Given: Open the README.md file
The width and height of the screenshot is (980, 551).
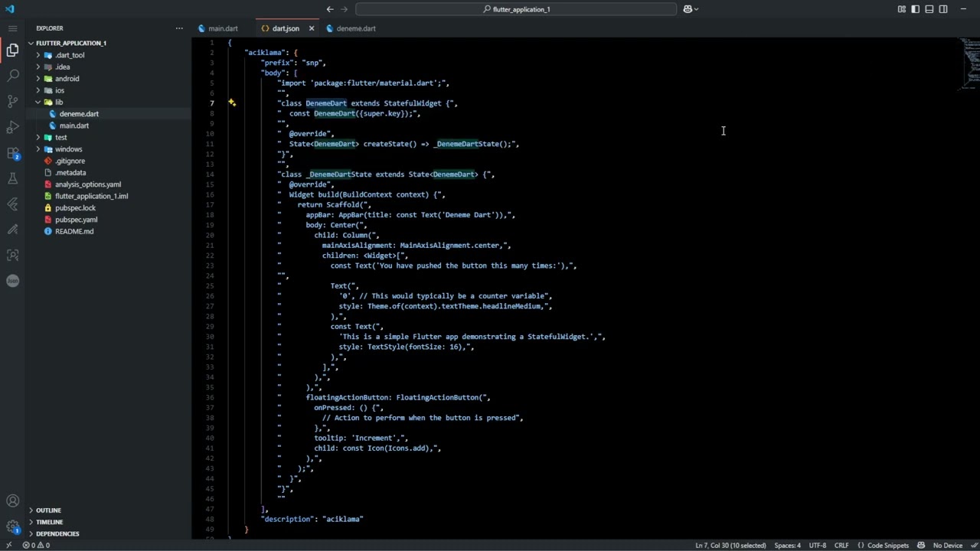Looking at the screenshot, I should pos(74,231).
